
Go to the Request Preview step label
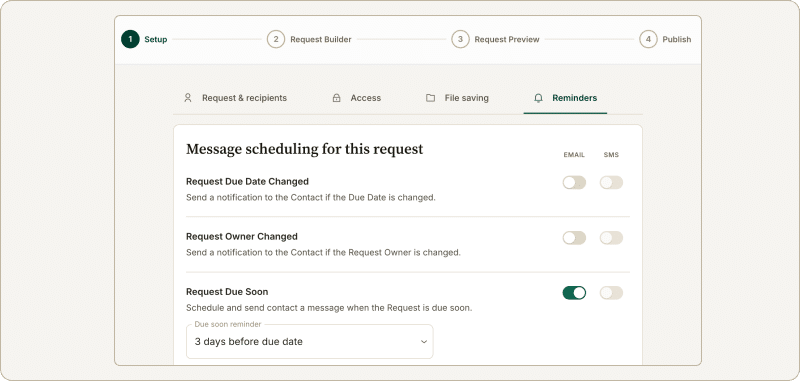507,39
